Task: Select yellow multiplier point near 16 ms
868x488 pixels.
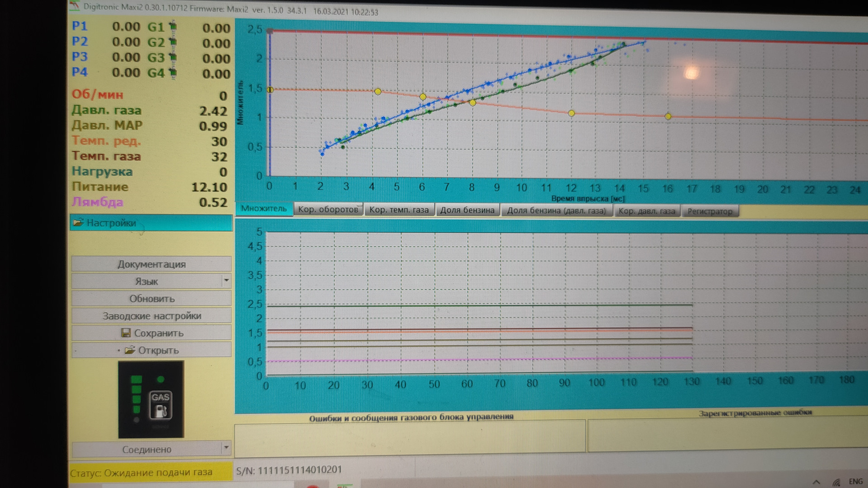Action: click(x=668, y=116)
